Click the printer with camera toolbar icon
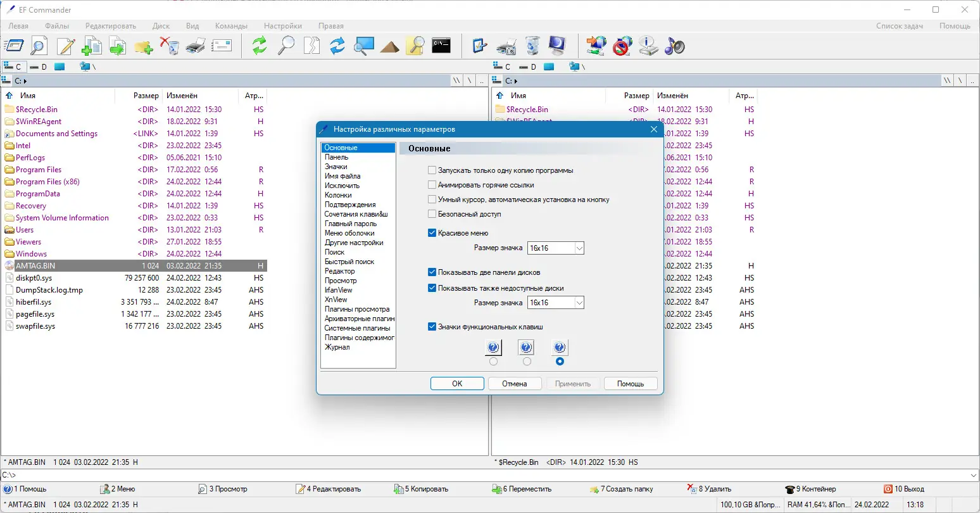 click(x=506, y=46)
